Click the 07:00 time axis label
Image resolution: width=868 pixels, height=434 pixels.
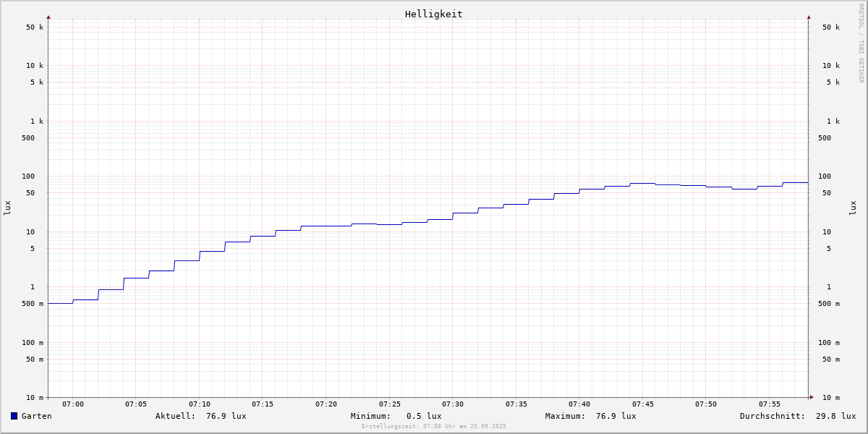click(x=73, y=404)
